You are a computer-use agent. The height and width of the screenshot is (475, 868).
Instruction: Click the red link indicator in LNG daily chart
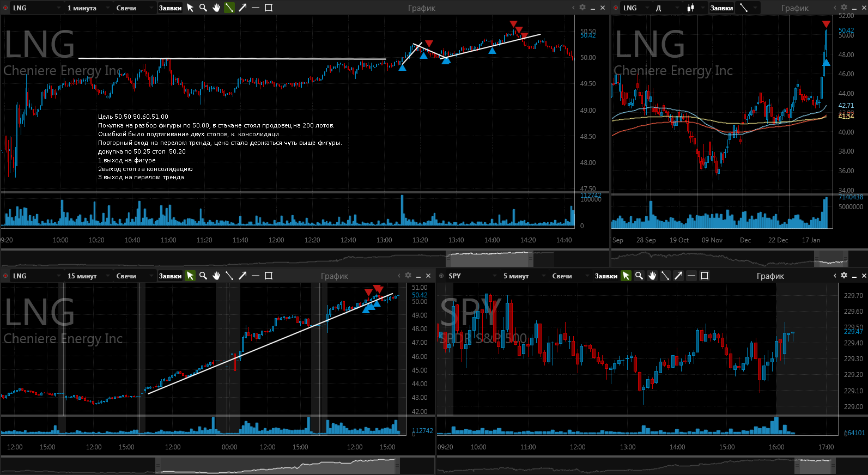pyautogui.click(x=616, y=8)
